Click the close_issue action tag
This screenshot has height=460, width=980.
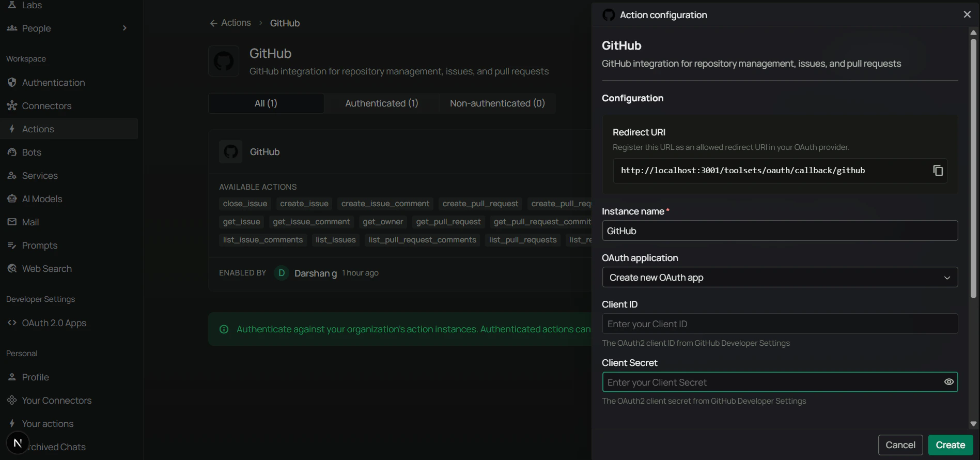coord(245,204)
